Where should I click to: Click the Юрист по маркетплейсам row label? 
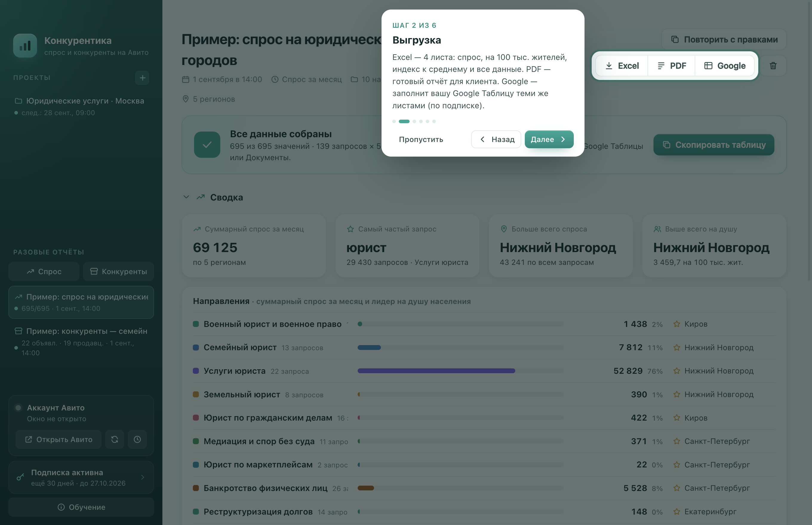[x=258, y=465]
